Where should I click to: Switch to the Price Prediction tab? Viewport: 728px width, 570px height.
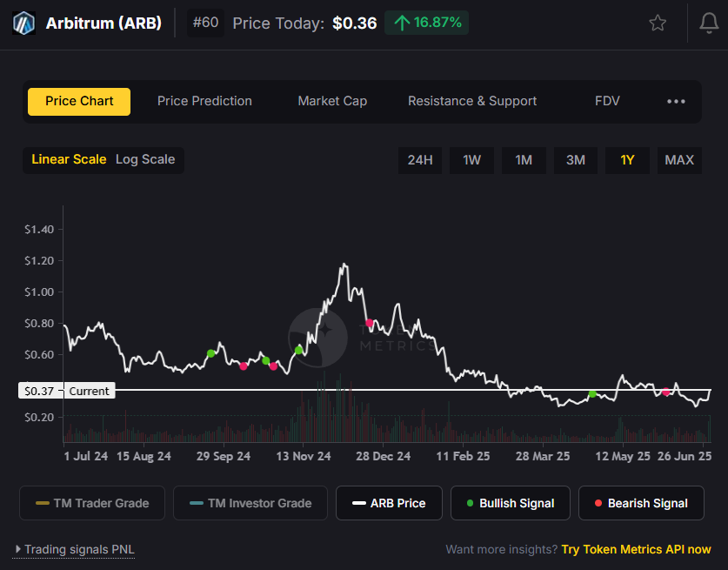click(204, 101)
